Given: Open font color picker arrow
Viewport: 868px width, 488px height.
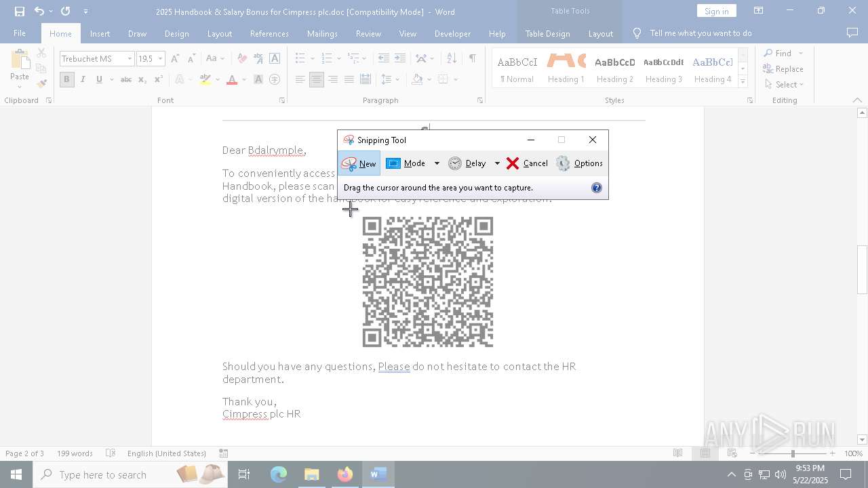Looking at the screenshot, I should [245, 79].
